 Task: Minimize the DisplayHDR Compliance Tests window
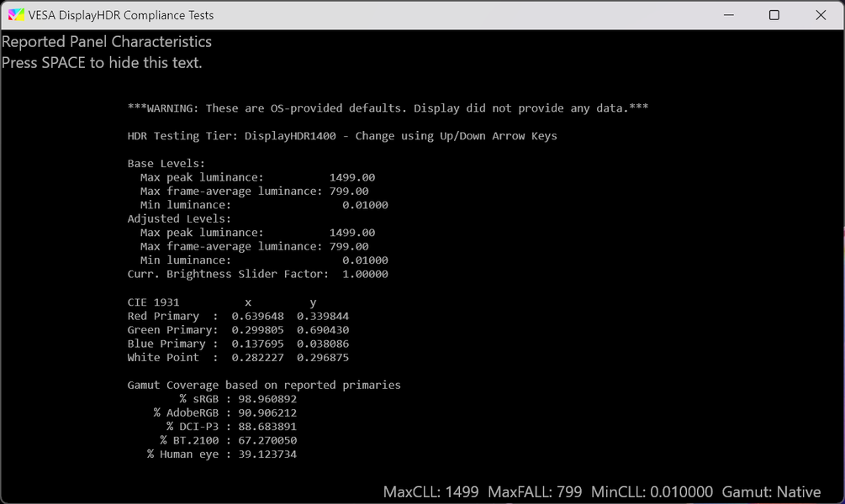tap(727, 15)
